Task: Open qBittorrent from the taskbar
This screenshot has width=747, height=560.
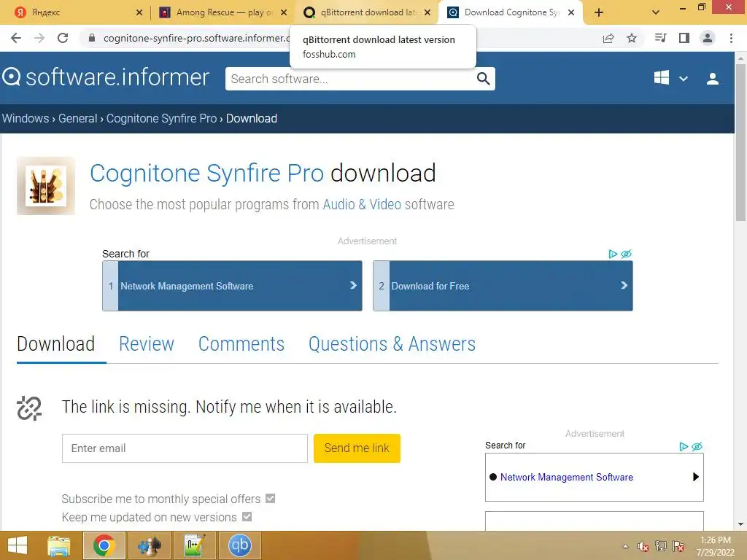Action: 239,545
